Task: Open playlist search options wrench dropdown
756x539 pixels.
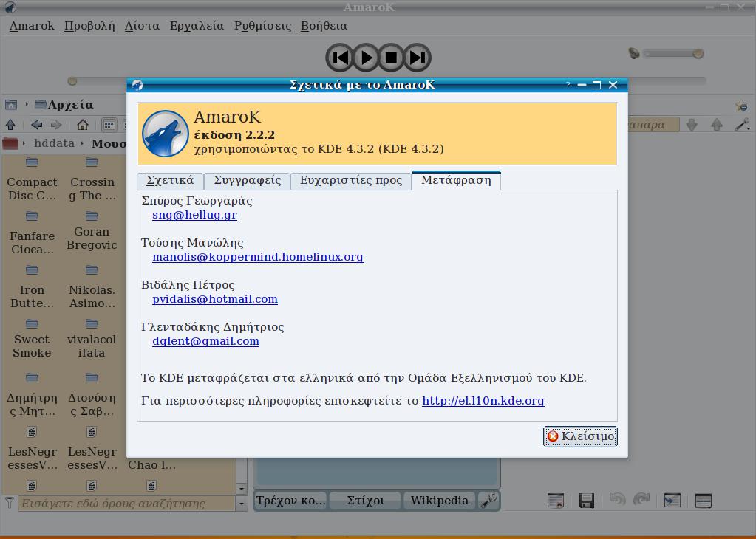Action: coord(743,125)
